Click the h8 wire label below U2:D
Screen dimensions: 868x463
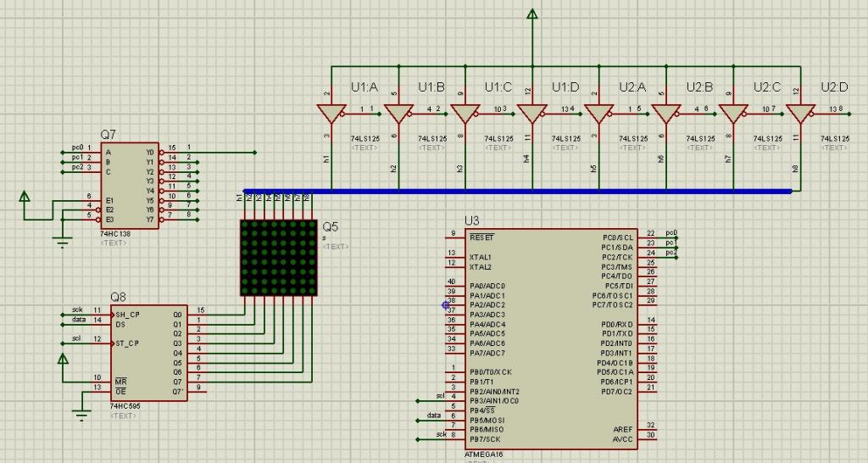click(x=795, y=169)
